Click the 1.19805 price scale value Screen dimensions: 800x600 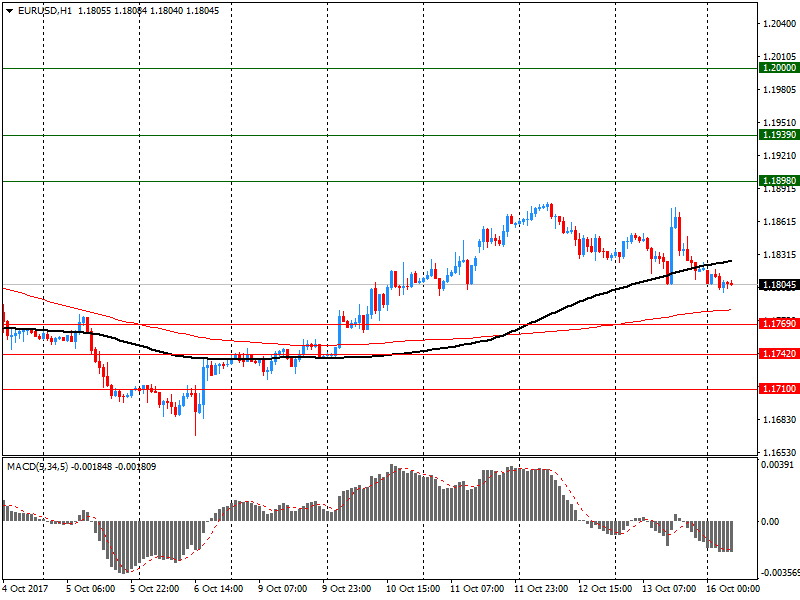pos(779,90)
